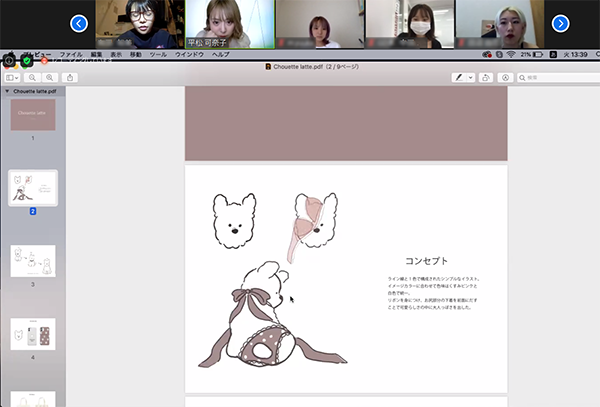Select page 1 cover thumbnail
The height and width of the screenshot is (407, 600).
pos(32,115)
